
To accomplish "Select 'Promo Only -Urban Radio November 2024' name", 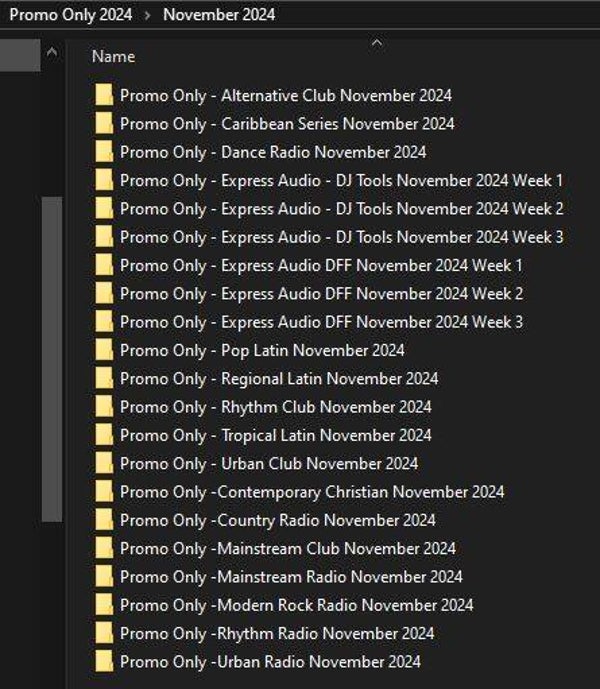I will click(270, 662).
